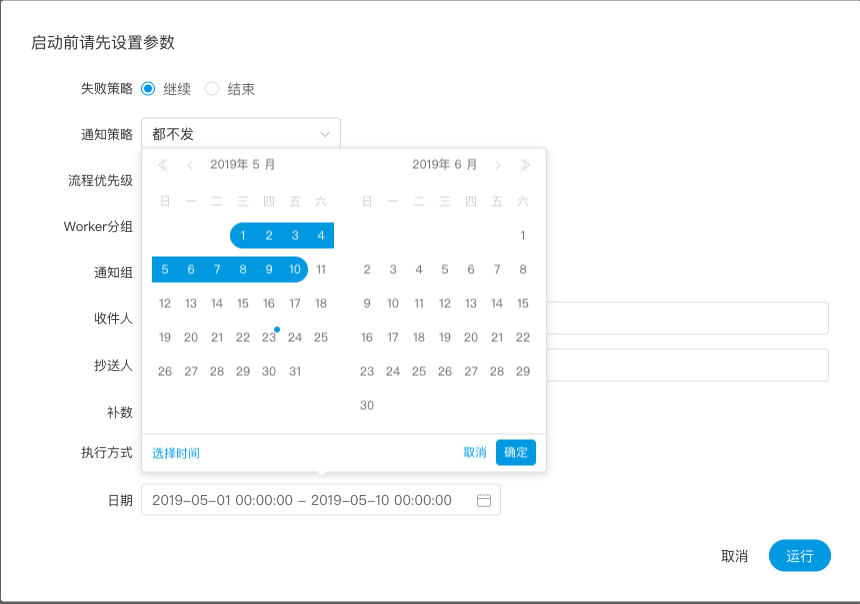Pick May 23, marked as today
860x604 pixels.
pos(269,337)
